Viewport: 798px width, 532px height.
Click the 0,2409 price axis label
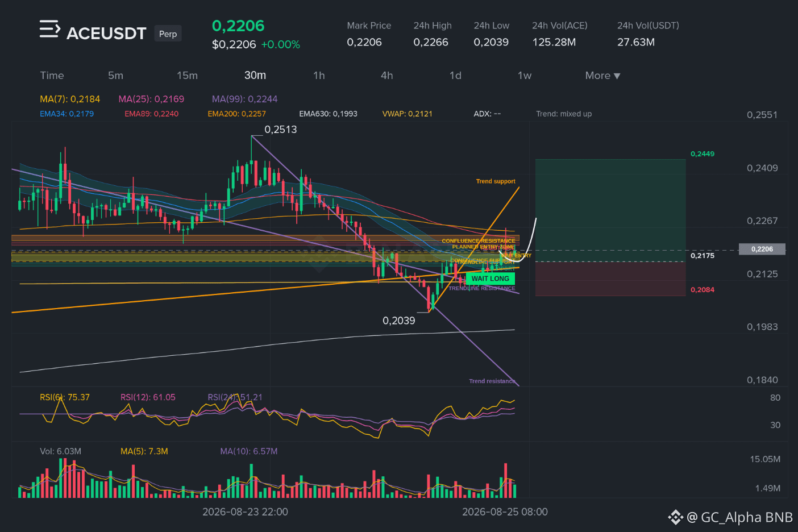(x=762, y=168)
